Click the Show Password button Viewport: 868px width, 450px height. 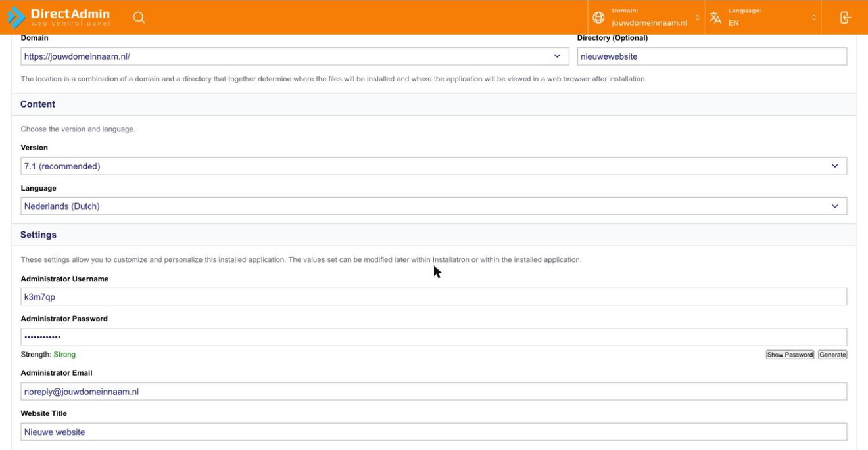point(790,355)
